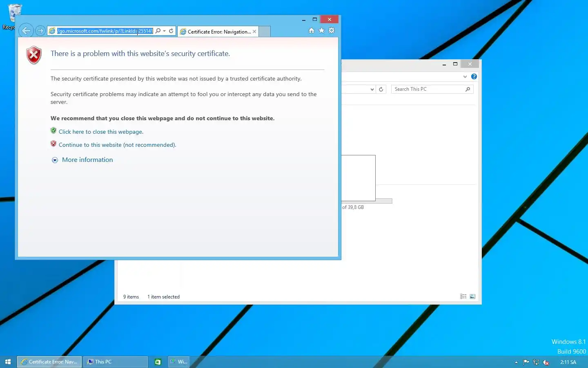The height and width of the screenshot is (368, 588).
Task: Open the Internet Explorer Tools gear menu
Action: tap(332, 31)
